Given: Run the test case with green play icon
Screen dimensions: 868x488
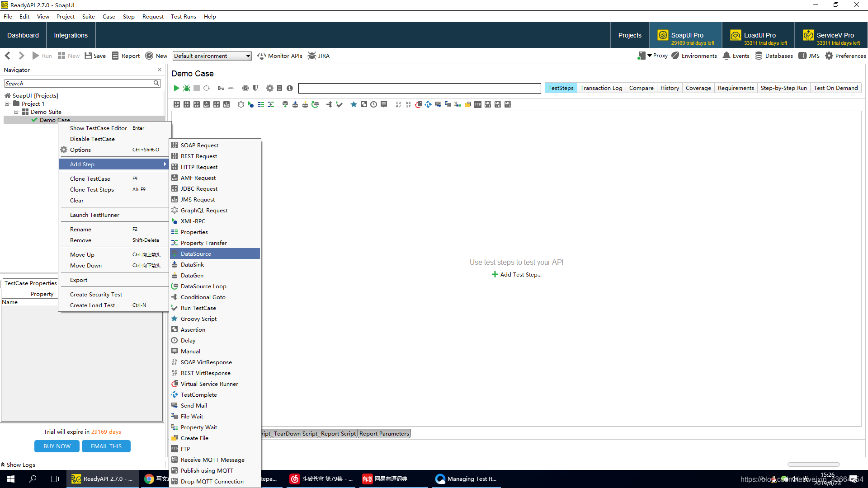Looking at the screenshot, I should 176,88.
